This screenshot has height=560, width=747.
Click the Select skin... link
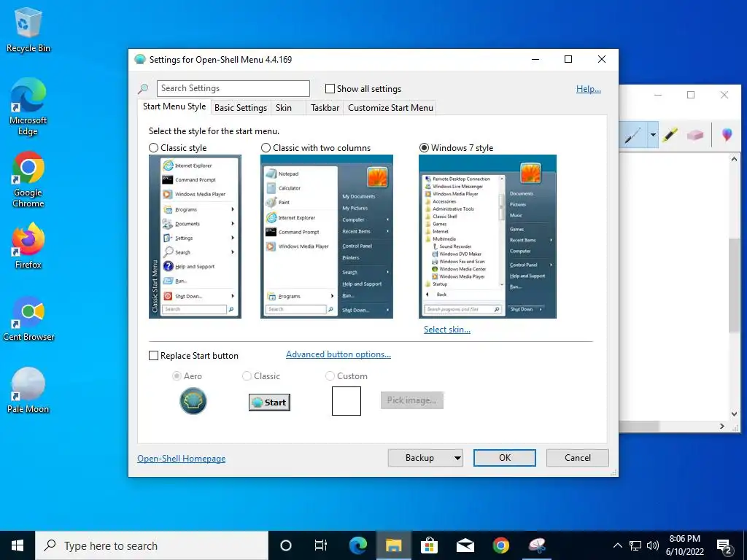click(447, 330)
